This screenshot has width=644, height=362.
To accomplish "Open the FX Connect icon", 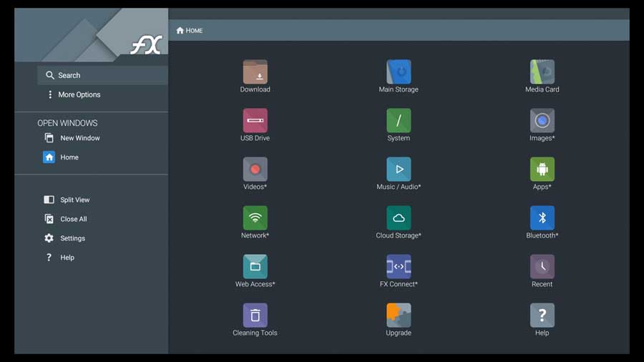I will pos(399,267).
